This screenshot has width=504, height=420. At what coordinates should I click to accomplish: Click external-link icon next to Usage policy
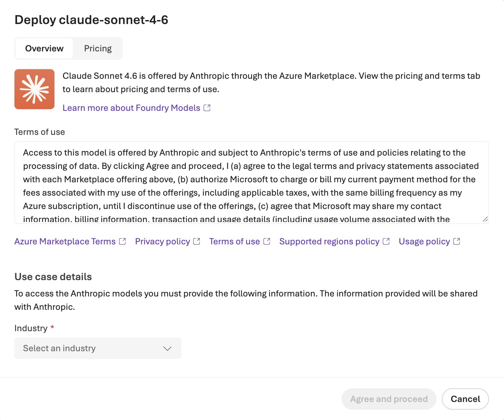coord(457,241)
